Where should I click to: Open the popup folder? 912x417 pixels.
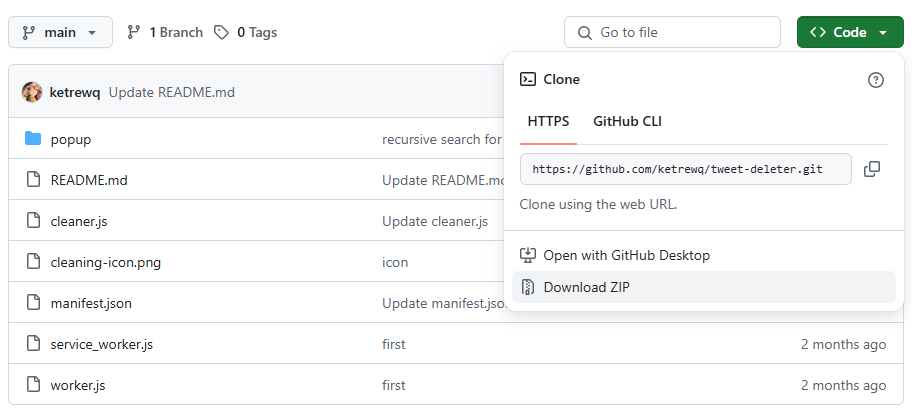pyautogui.click(x=71, y=140)
